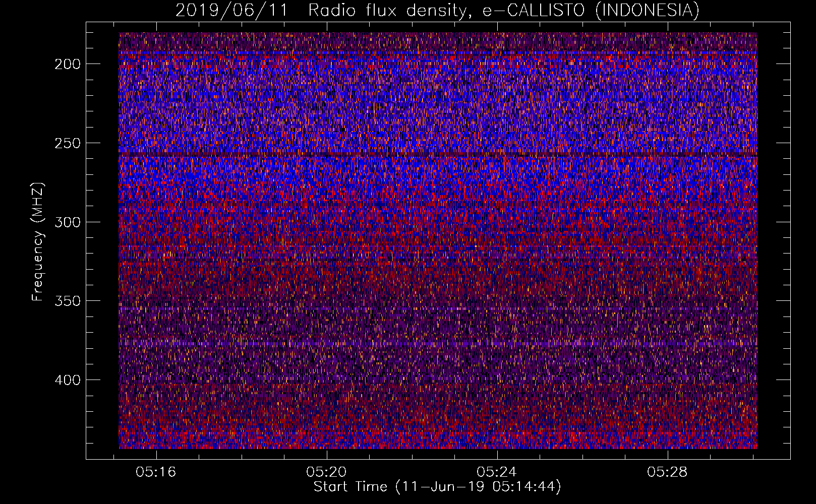816x504 pixels.
Task: Click the 350 frequency tick label
Action: [68, 301]
